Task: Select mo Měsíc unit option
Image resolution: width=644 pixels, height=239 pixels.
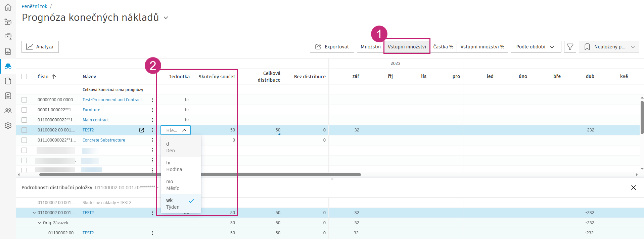Action: tap(181, 185)
